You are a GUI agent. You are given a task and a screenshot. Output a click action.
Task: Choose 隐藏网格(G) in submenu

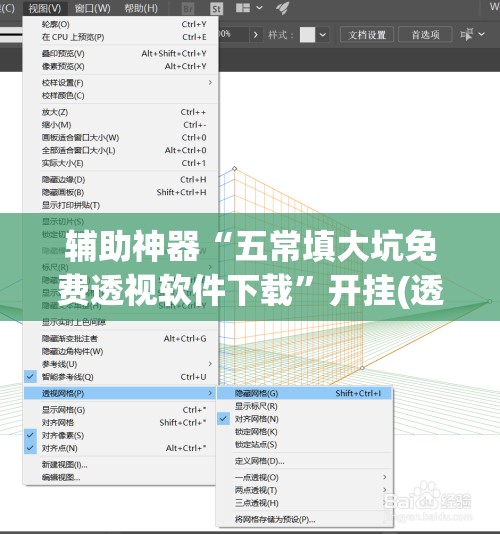pyautogui.click(x=304, y=393)
